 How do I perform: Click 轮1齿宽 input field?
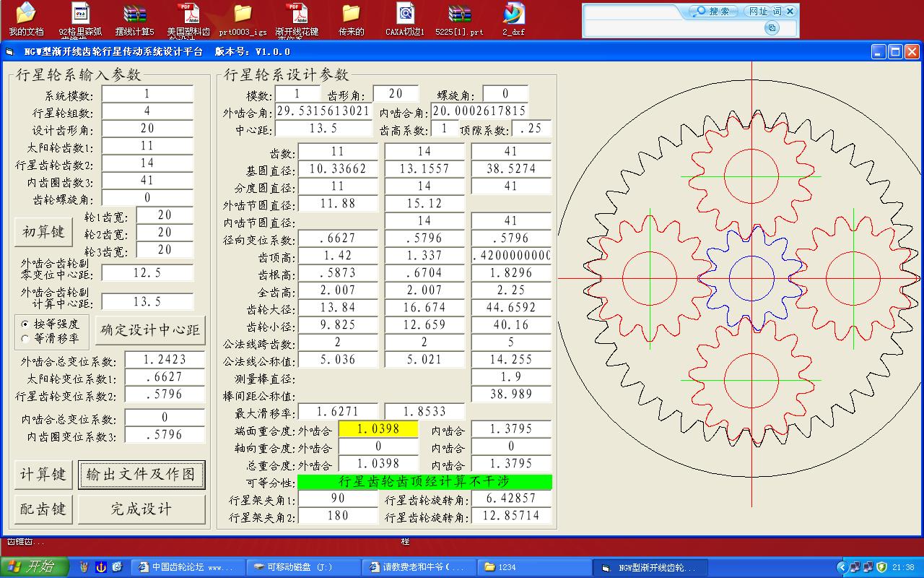pyautogui.click(x=165, y=215)
